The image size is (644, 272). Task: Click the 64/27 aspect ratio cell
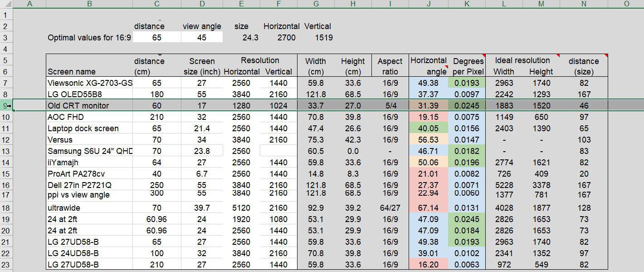pos(390,208)
